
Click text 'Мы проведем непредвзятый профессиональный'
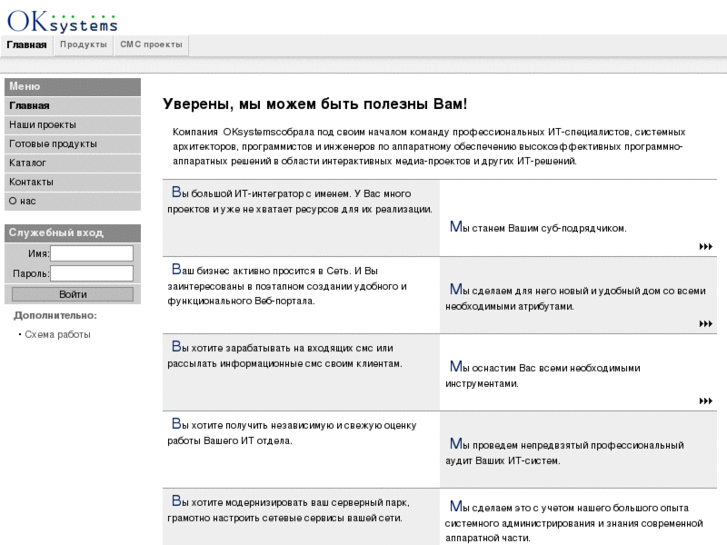tap(567, 444)
